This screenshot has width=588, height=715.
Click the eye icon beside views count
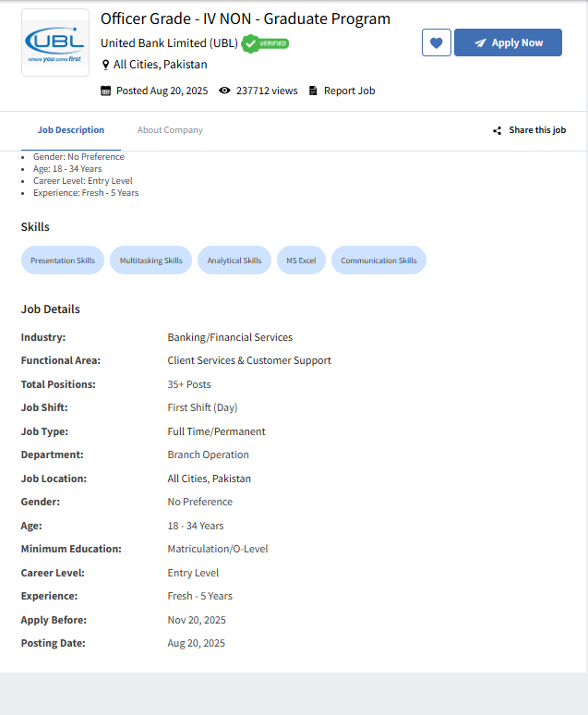tap(224, 91)
